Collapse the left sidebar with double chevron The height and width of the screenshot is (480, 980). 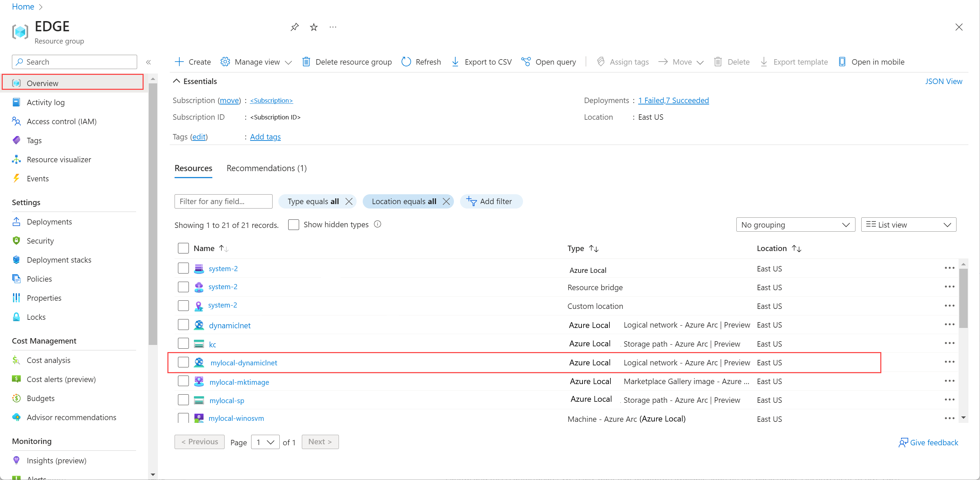[x=149, y=62]
